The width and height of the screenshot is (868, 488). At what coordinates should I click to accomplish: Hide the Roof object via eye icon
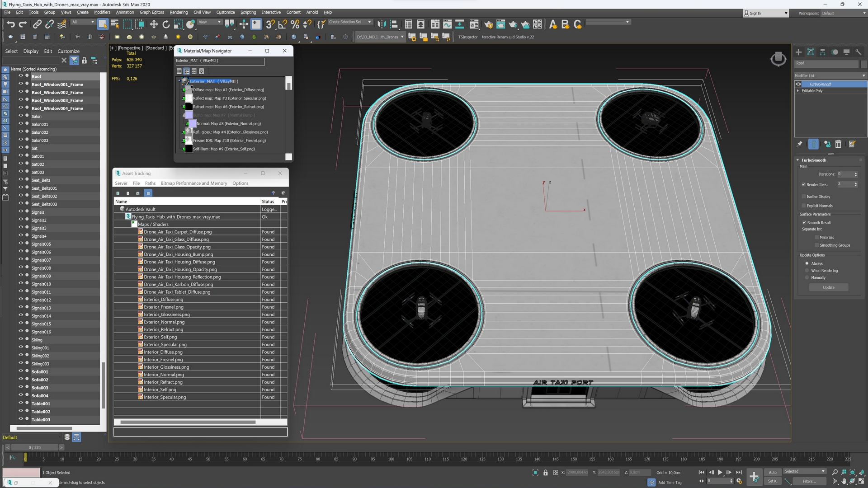[x=21, y=76]
